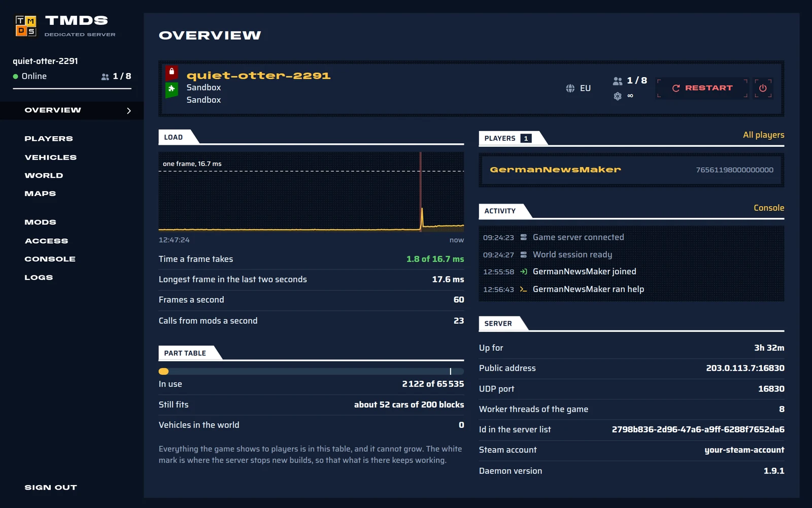Open the Players page in sidebar

(x=49, y=139)
